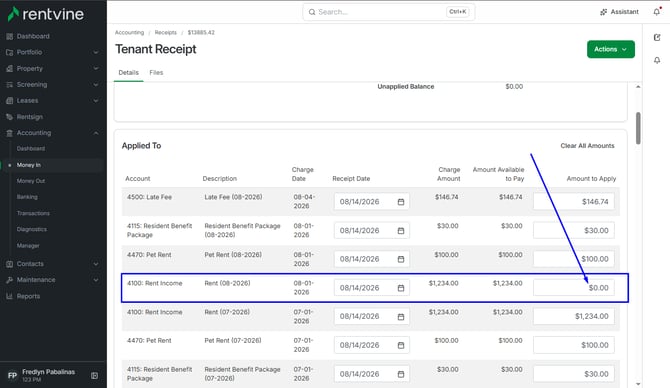
Task: Click Clear All Amounts link
Action: [587, 146]
